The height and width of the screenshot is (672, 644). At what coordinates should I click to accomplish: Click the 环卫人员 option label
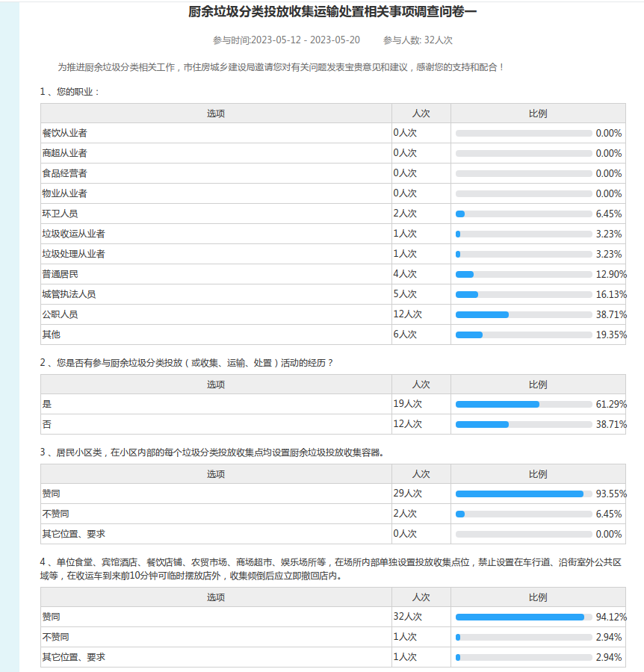coord(60,214)
